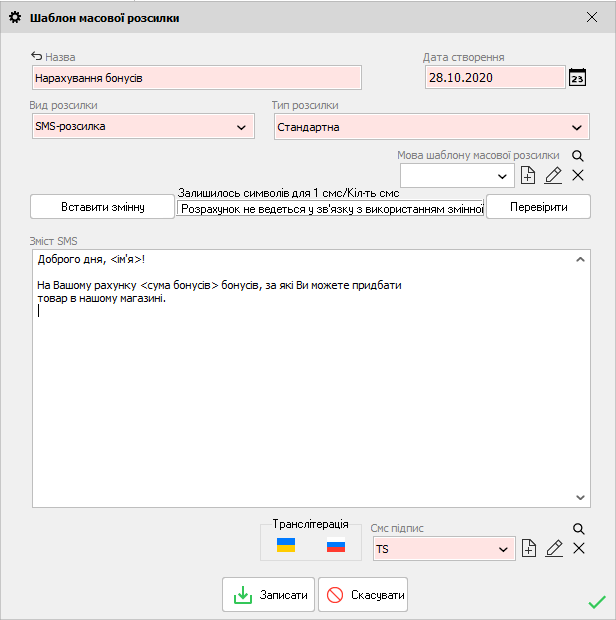The width and height of the screenshot is (616, 620).
Task: Edit the language template with the pencil icon
Action: click(553, 176)
